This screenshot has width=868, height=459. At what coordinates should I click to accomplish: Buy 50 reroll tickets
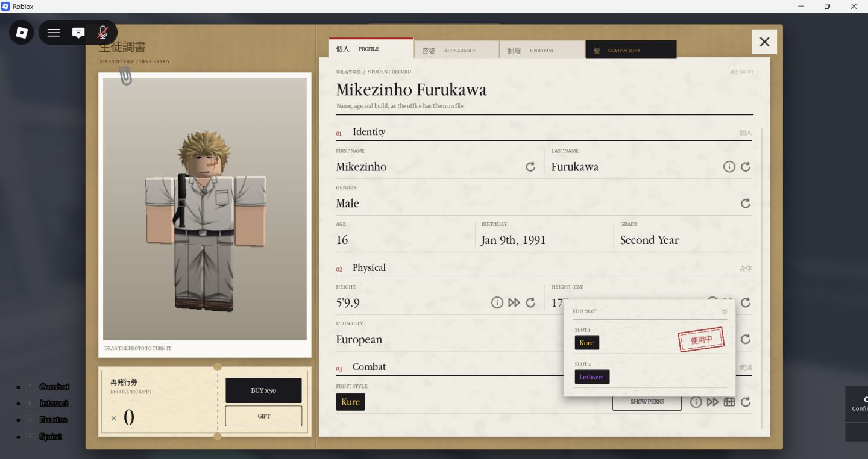tap(263, 390)
